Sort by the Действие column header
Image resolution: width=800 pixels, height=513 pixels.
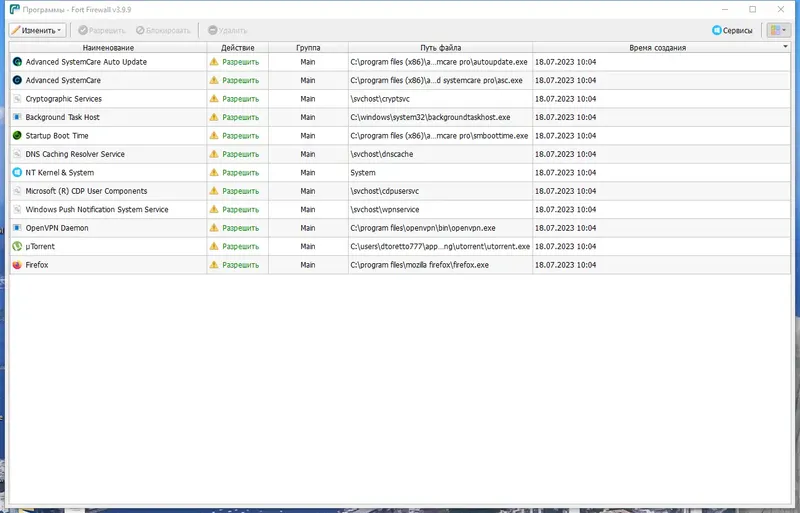[238, 47]
